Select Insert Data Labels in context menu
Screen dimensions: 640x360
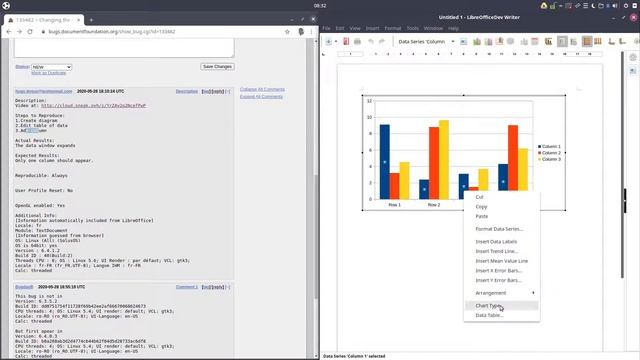click(502, 242)
